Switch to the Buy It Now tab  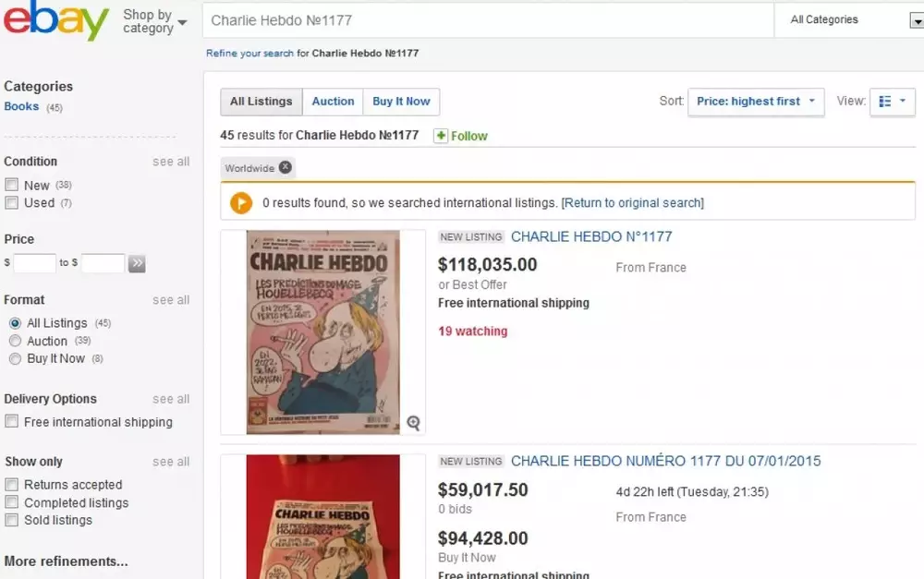401,102
